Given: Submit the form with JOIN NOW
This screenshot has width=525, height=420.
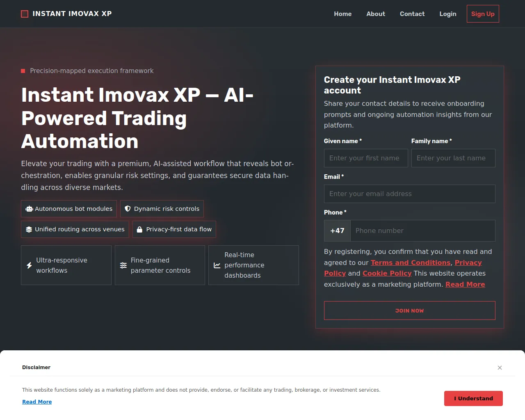Looking at the screenshot, I should point(409,310).
